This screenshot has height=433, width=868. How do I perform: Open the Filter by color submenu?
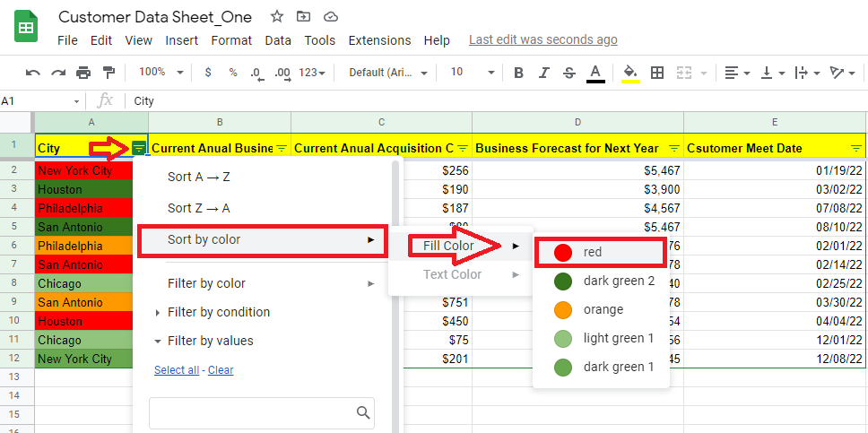pyautogui.click(x=262, y=283)
